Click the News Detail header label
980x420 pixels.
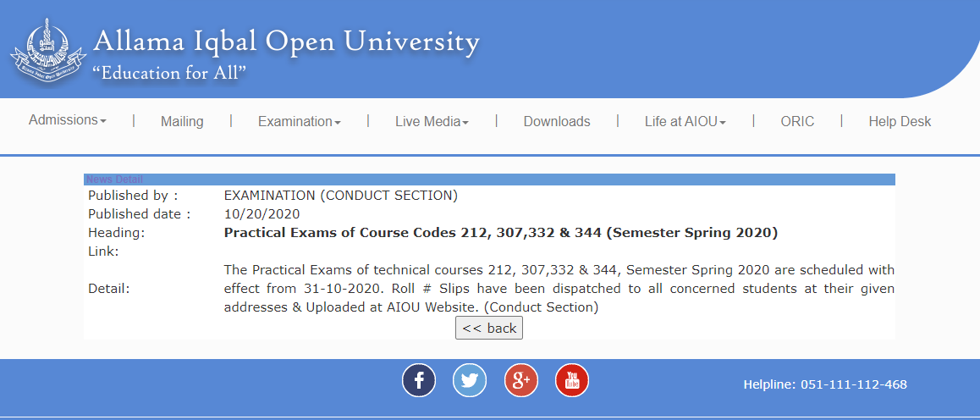[114, 180]
